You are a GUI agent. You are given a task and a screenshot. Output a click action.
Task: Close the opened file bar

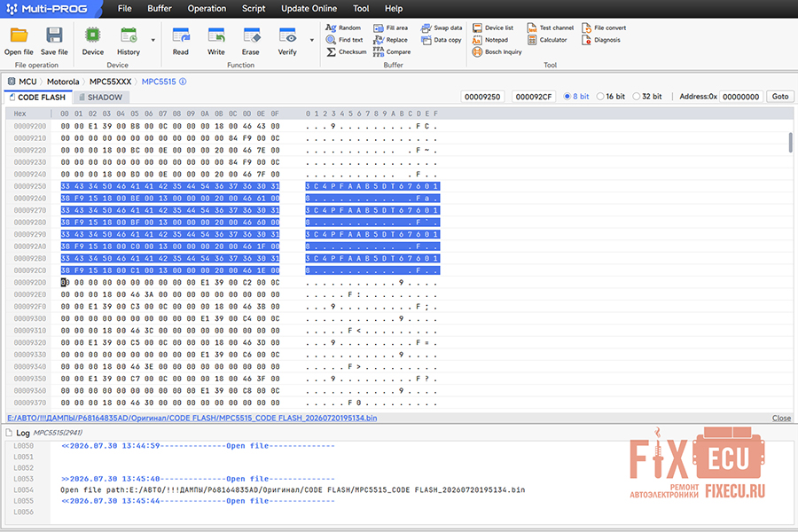[x=781, y=418]
